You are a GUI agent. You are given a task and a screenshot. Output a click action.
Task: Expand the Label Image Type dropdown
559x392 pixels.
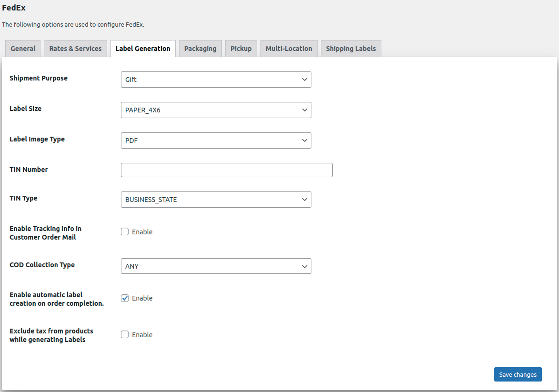coord(216,141)
